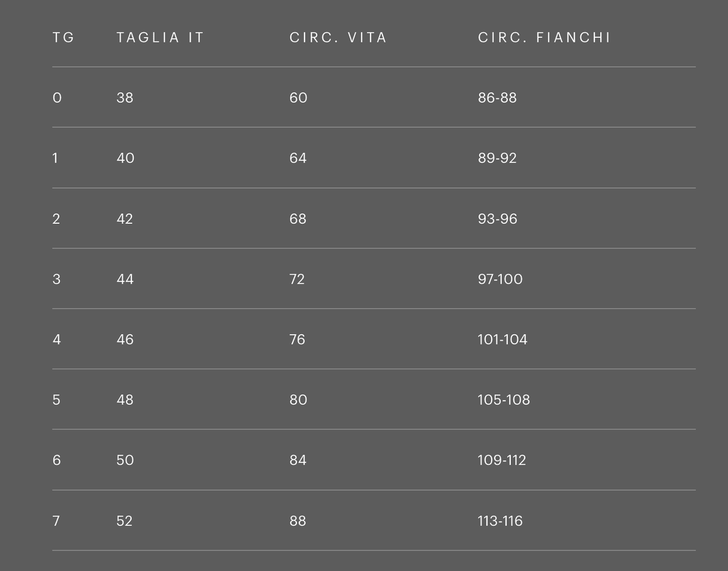This screenshot has height=571, width=728.
Task: Click the CIRC. VITA column header
Action: 338,38
